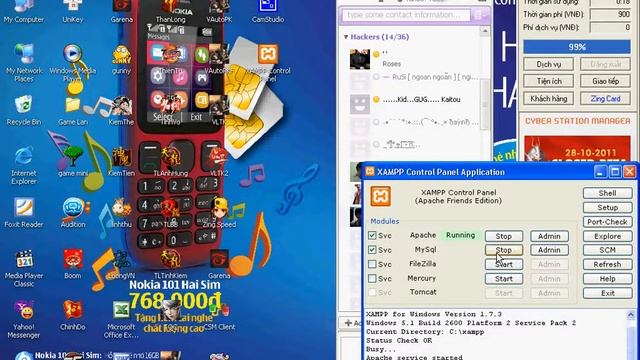Enable FileZilla Svc checkbox
Viewport: 640px width, 360px height.
pyautogui.click(x=372, y=264)
